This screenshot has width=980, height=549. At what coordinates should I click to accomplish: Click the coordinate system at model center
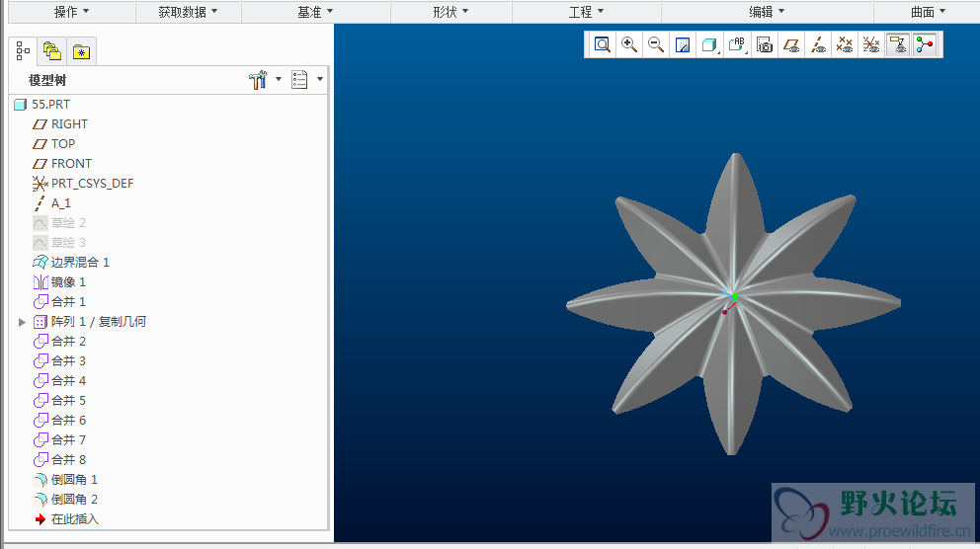[730, 302]
